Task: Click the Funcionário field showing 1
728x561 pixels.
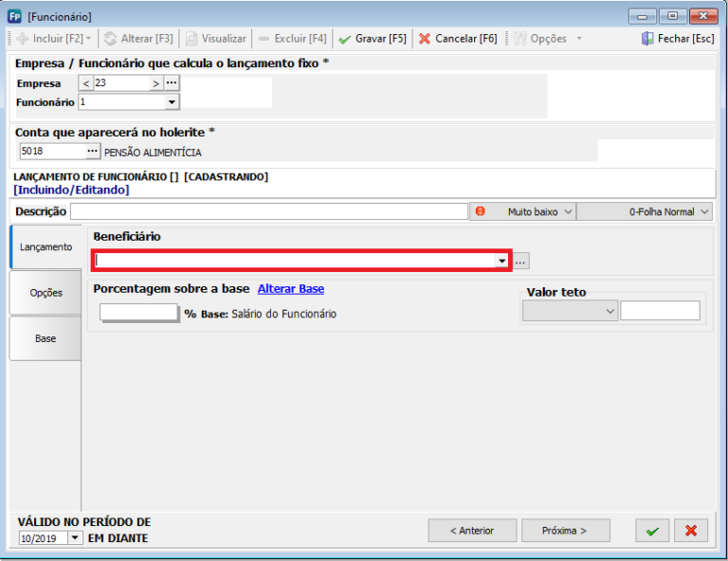Action: [121, 102]
